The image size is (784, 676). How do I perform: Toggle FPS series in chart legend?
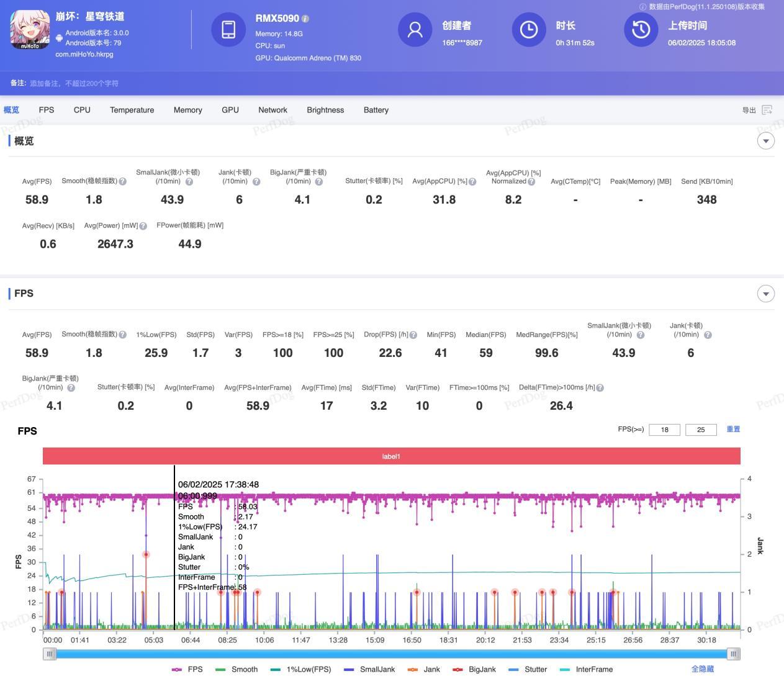[x=187, y=669]
